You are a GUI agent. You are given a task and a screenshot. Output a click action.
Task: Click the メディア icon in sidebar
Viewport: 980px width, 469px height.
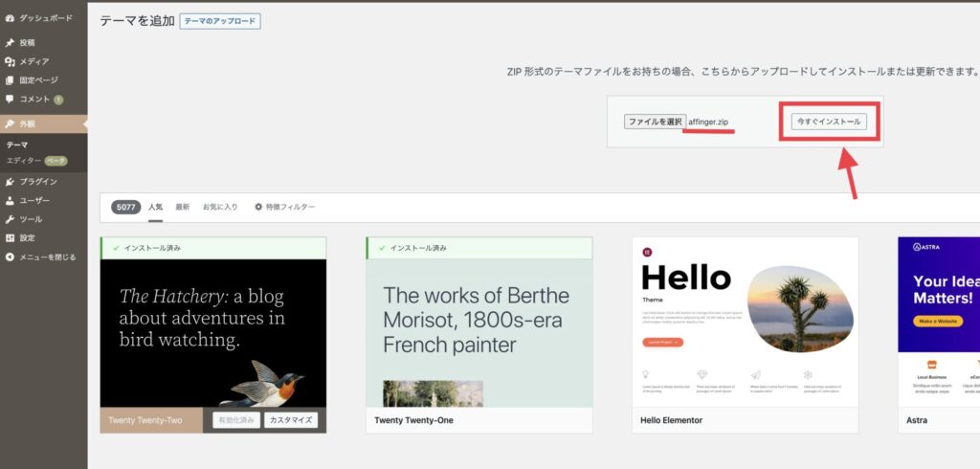(10, 61)
